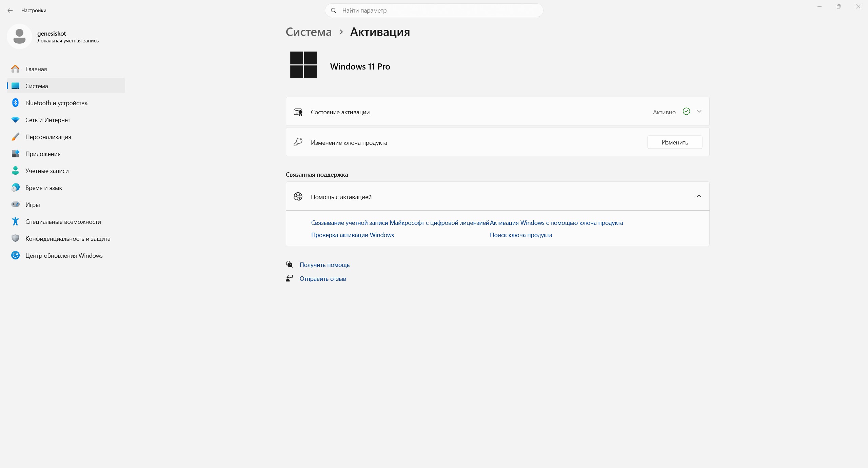Open Проверка активации Windows link
Viewport: 868px width, 468px height.
point(352,235)
